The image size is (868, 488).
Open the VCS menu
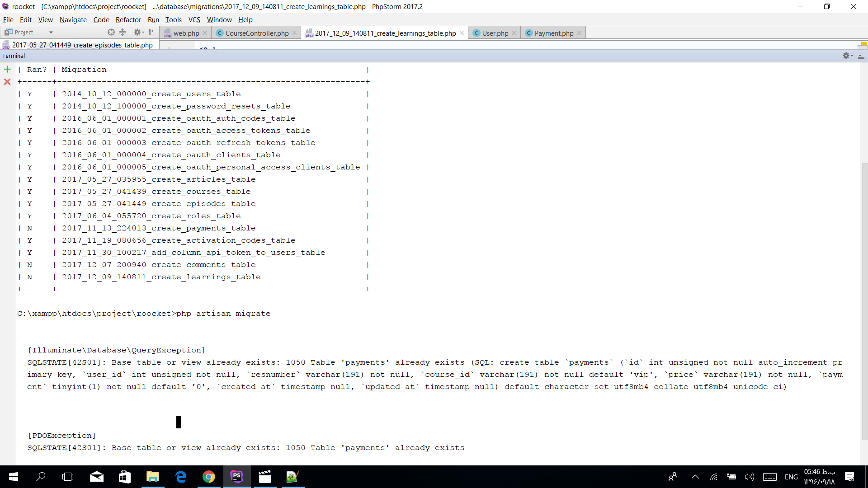[194, 20]
